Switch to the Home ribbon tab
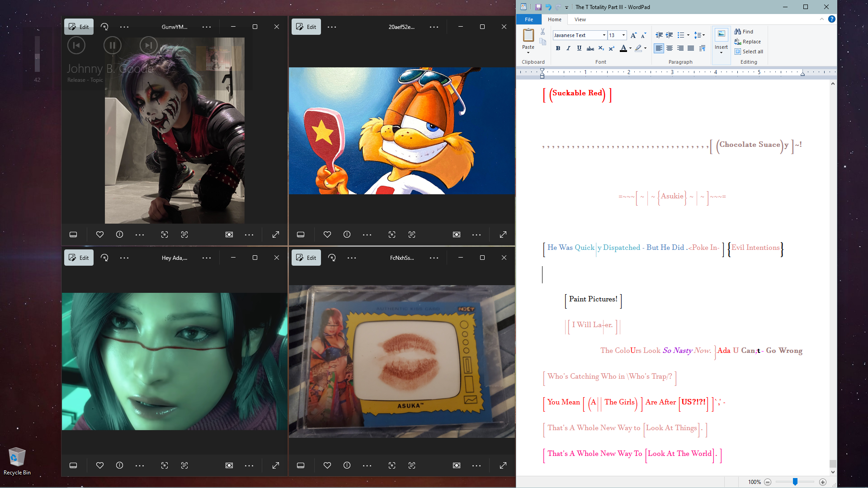Image resolution: width=868 pixels, height=488 pixels. (554, 19)
